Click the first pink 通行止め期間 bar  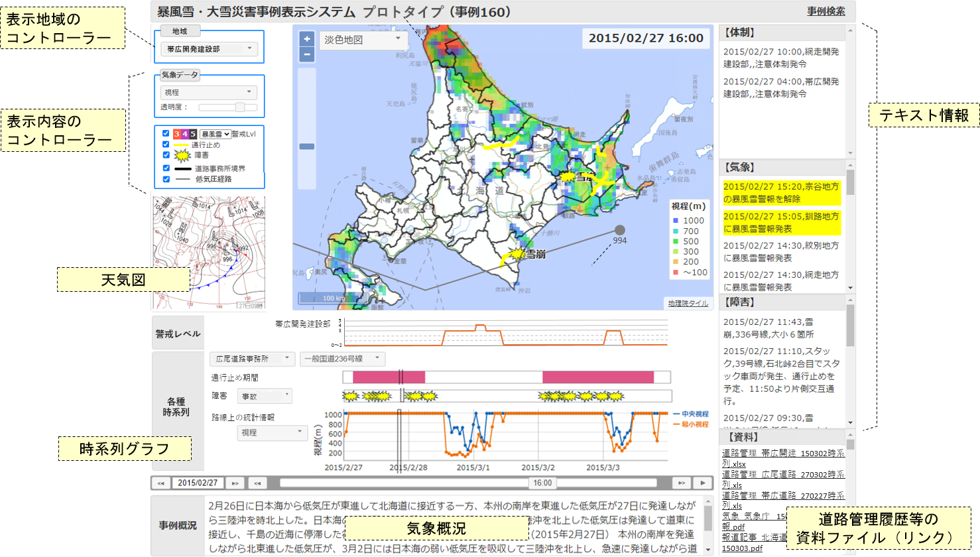click(389, 377)
